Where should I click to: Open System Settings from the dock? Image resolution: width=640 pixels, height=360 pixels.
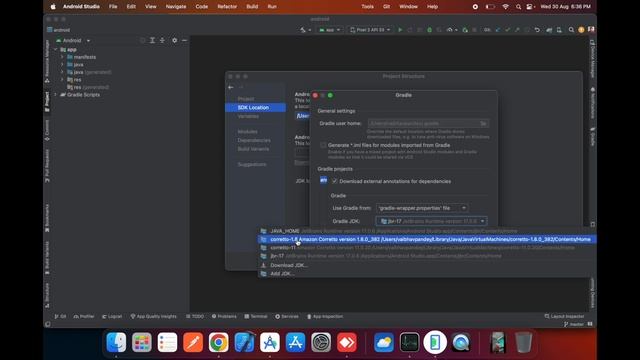(x=321, y=342)
